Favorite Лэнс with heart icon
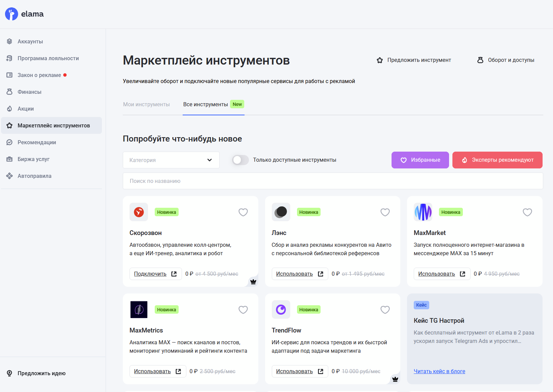 pos(385,212)
